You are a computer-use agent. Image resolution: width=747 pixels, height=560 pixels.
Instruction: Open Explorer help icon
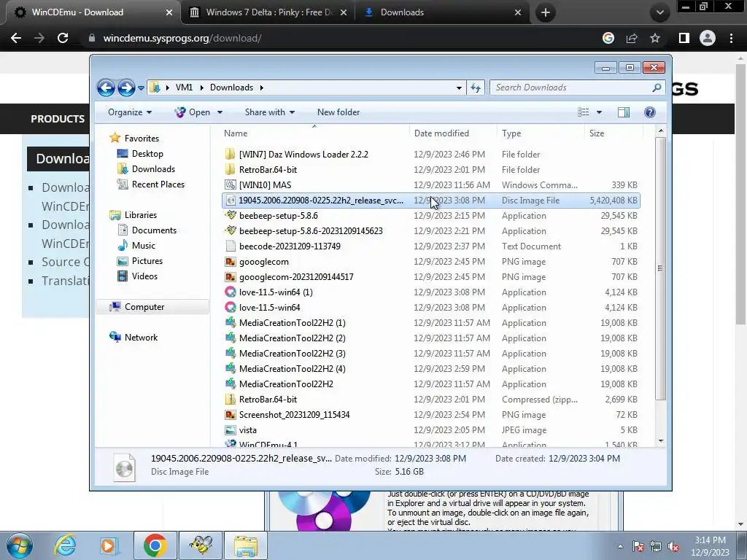650,112
